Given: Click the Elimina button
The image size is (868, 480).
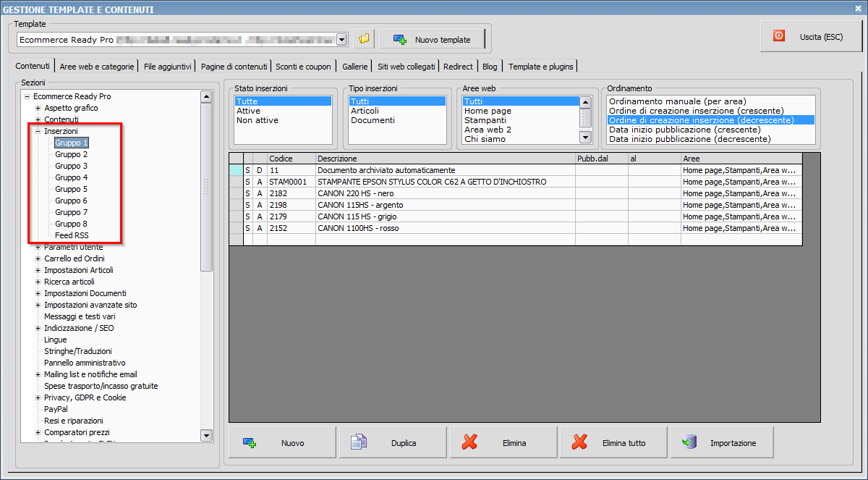Looking at the screenshot, I should pos(503,443).
